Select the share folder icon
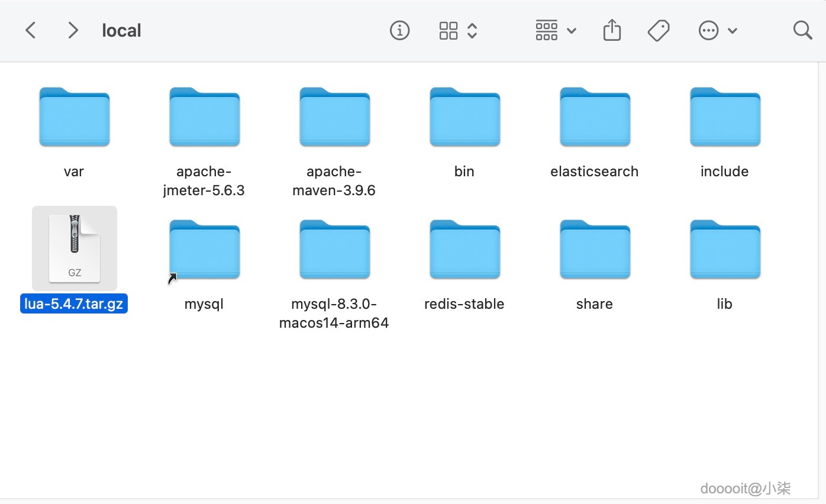826x504 pixels. pyautogui.click(x=595, y=249)
